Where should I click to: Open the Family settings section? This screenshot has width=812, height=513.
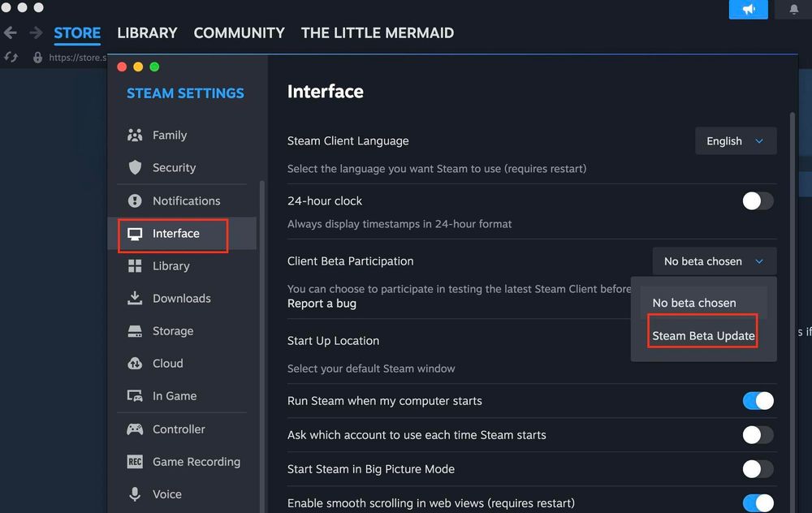click(x=170, y=135)
